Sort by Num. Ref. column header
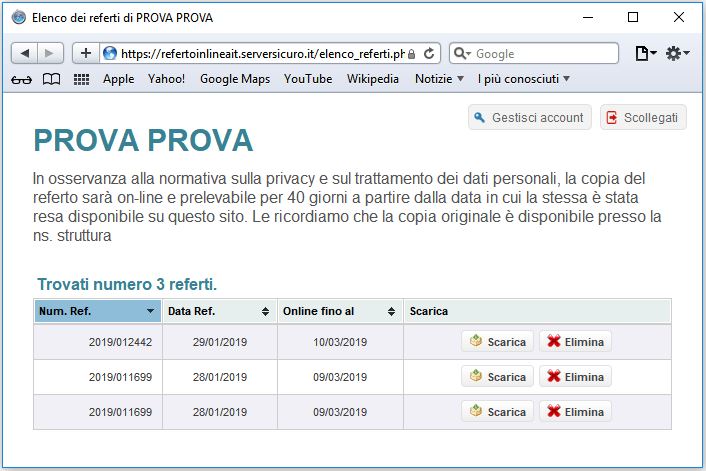The image size is (706, 471). tap(98, 311)
